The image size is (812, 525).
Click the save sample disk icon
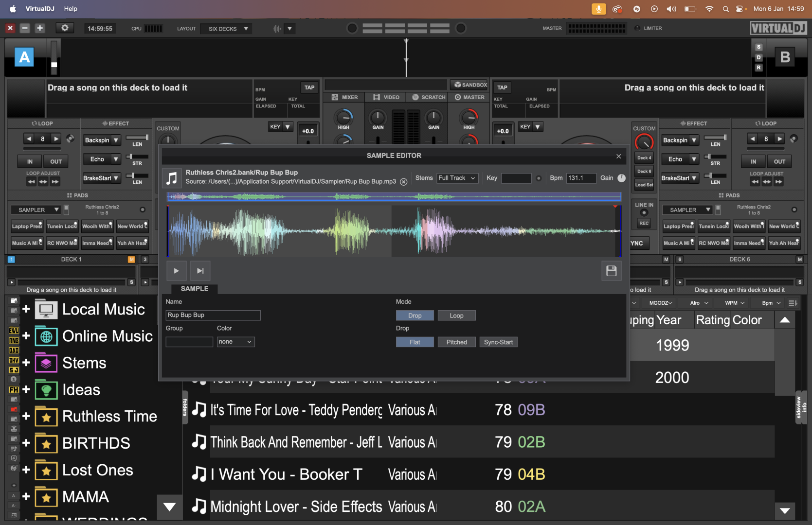[x=612, y=271]
